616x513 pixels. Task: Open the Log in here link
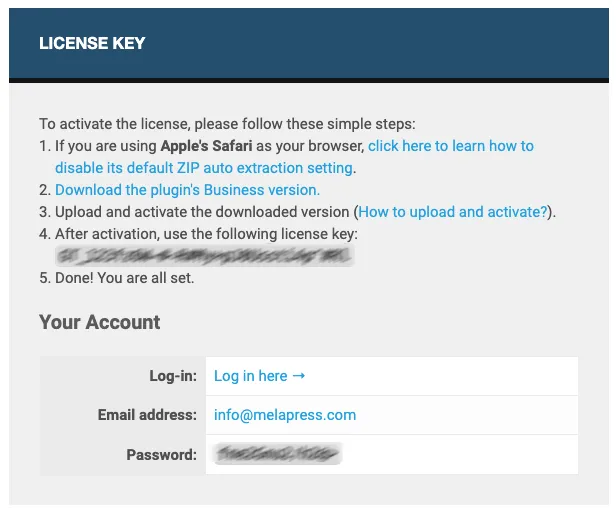tap(251, 376)
